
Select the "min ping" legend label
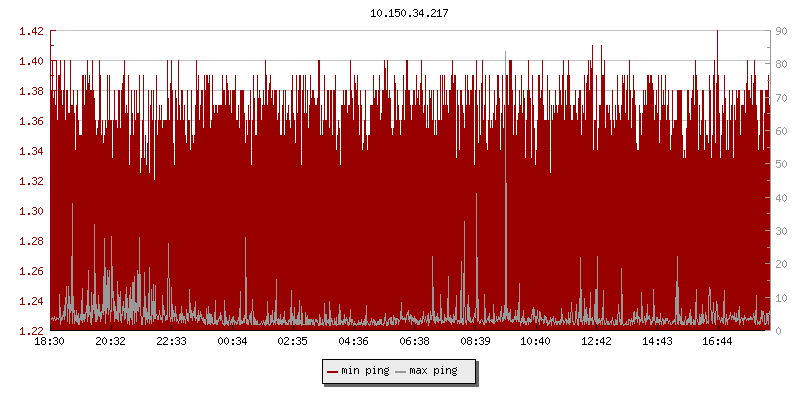click(x=364, y=371)
